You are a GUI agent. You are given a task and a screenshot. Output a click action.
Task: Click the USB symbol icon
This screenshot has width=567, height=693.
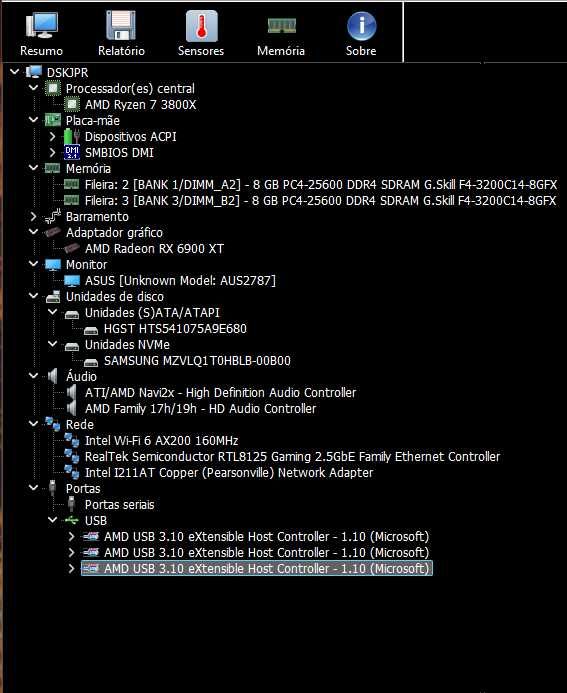(x=72, y=520)
